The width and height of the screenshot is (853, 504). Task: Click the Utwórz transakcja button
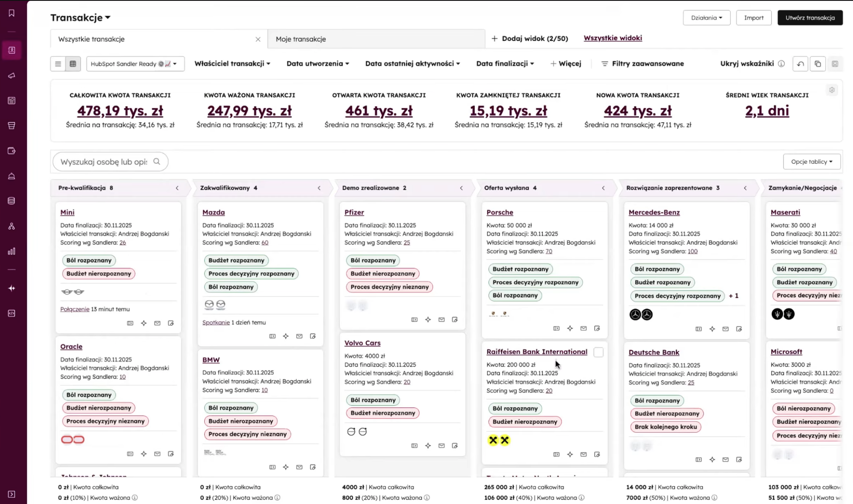click(x=810, y=18)
